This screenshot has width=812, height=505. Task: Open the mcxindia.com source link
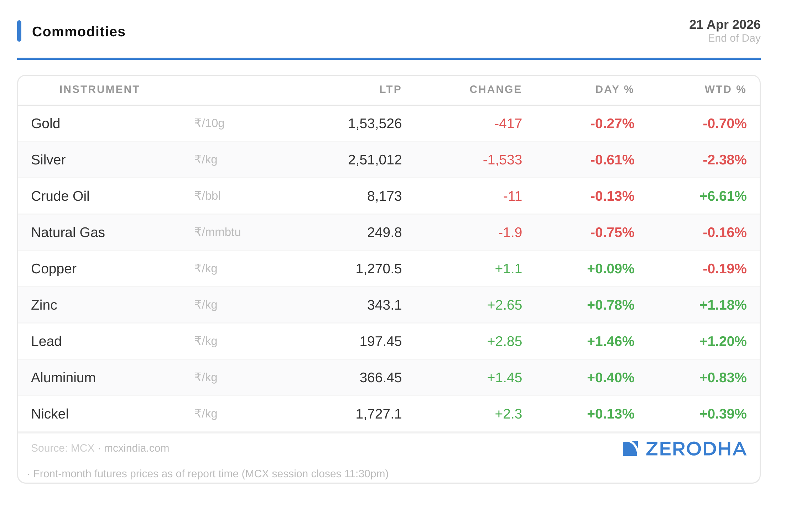(136, 448)
